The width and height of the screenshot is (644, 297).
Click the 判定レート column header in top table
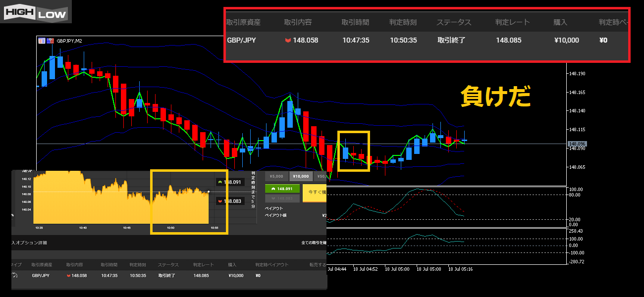coord(512,22)
